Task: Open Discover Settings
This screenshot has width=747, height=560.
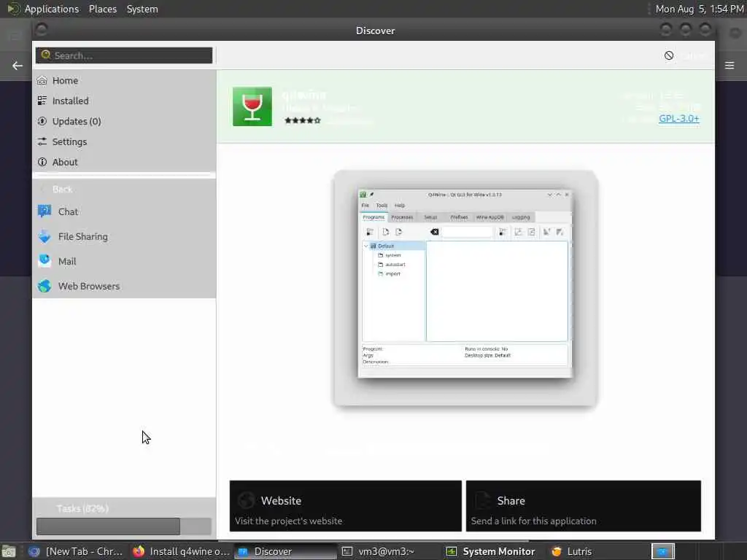Action: pos(124,142)
